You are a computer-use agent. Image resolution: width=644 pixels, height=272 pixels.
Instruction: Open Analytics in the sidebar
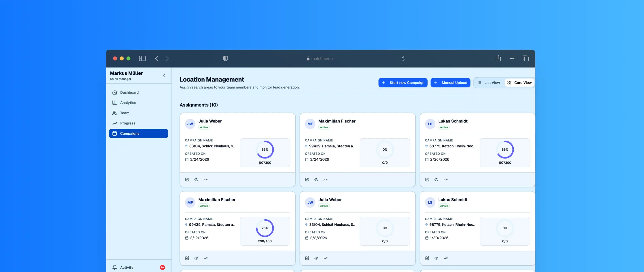(x=128, y=103)
